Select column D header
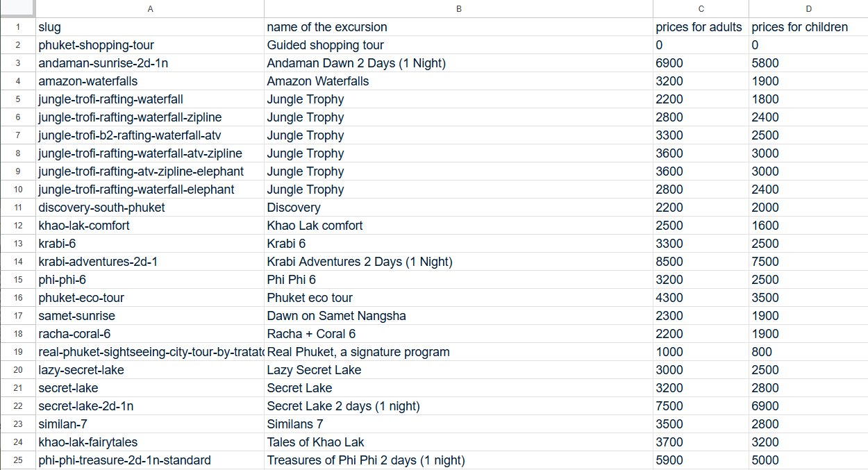 808,8
